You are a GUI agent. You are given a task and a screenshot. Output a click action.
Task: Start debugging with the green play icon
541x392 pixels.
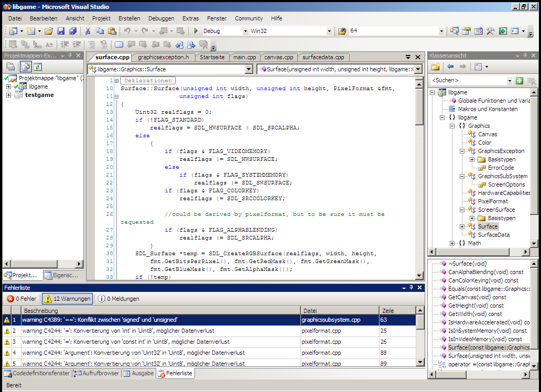[x=196, y=31]
